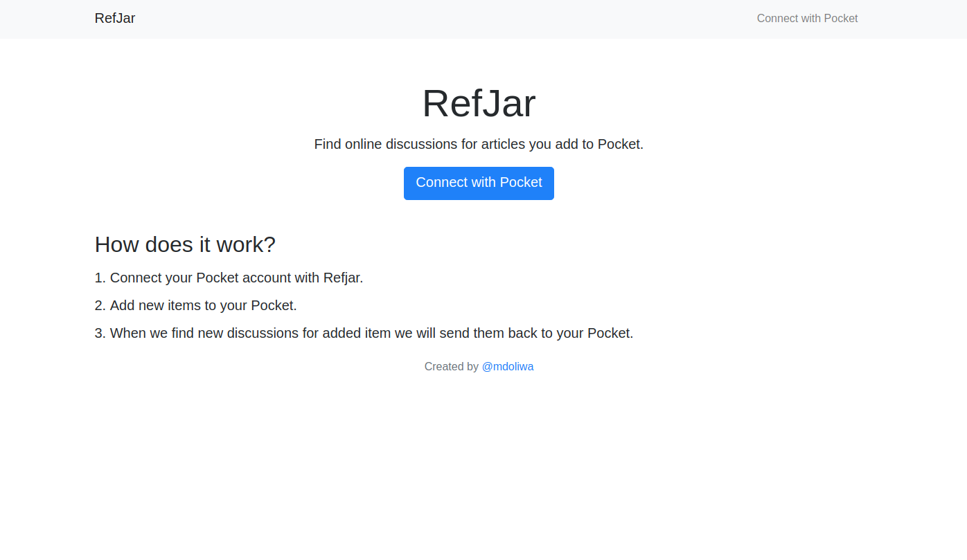Click step 3 about finding new discussions
This screenshot has width=967, height=560.
[364, 333]
